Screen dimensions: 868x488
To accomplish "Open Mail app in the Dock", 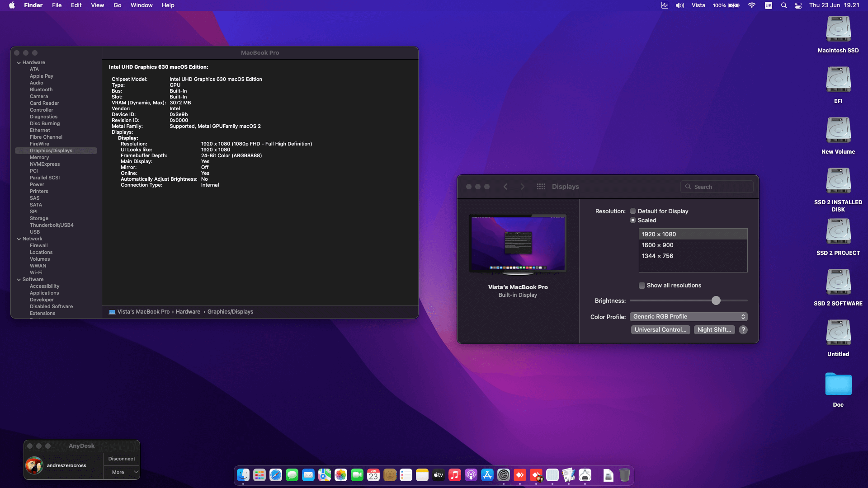I will coord(308,475).
